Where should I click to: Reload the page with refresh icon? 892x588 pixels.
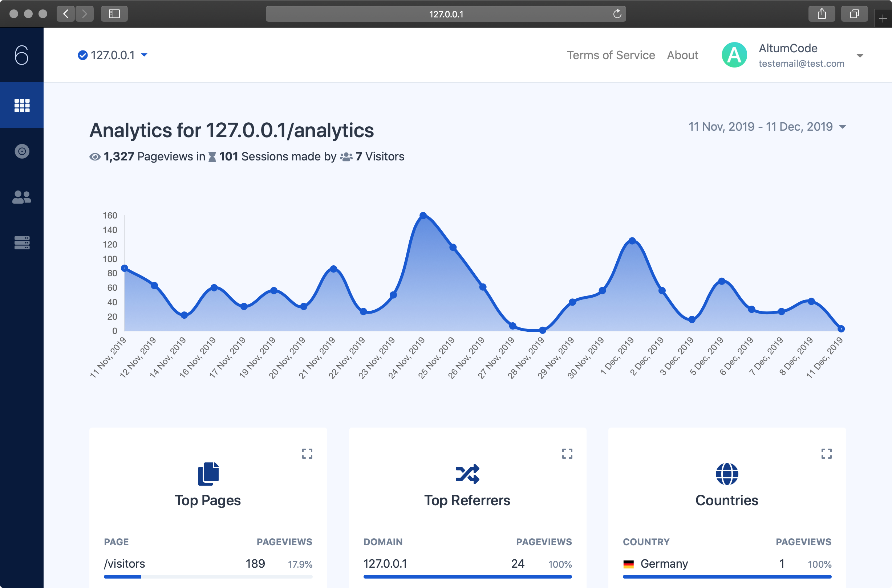617,14
